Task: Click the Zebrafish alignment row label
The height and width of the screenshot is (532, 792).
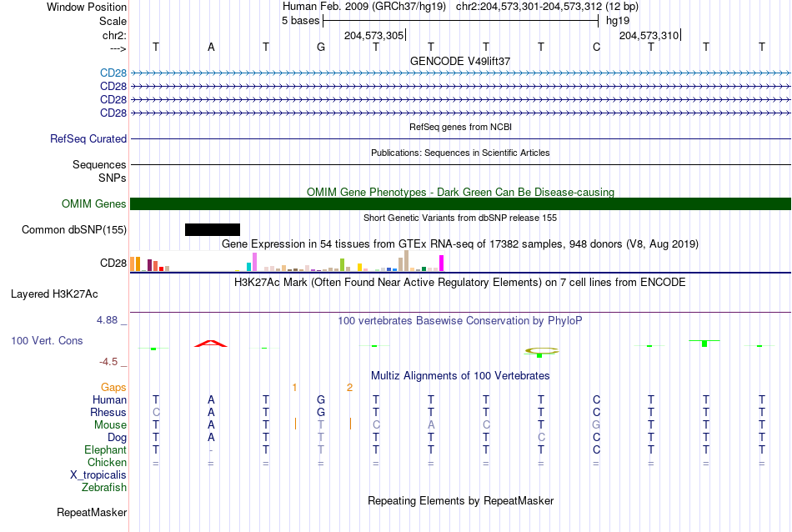Action: click(x=104, y=488)
